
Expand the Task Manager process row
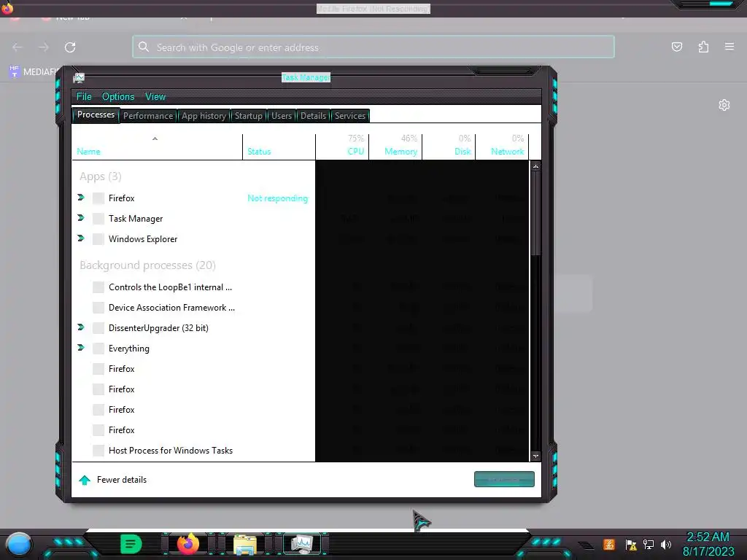(81, 217)
